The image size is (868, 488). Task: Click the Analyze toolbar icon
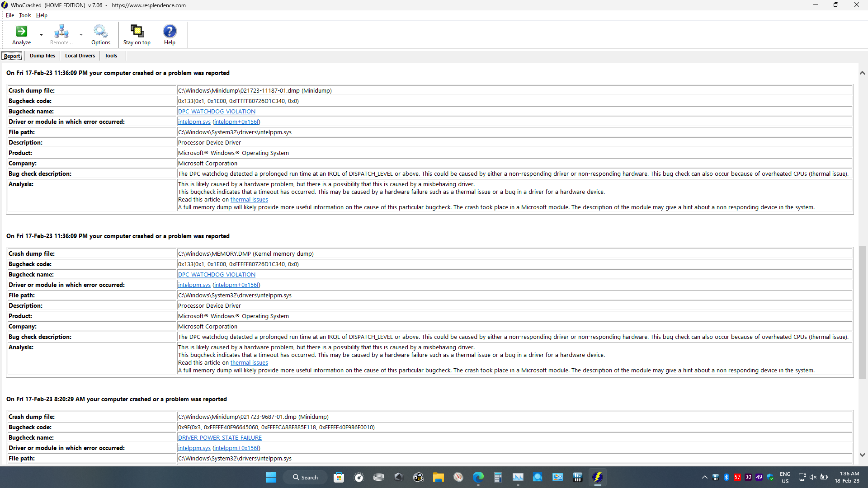(21, 32)
